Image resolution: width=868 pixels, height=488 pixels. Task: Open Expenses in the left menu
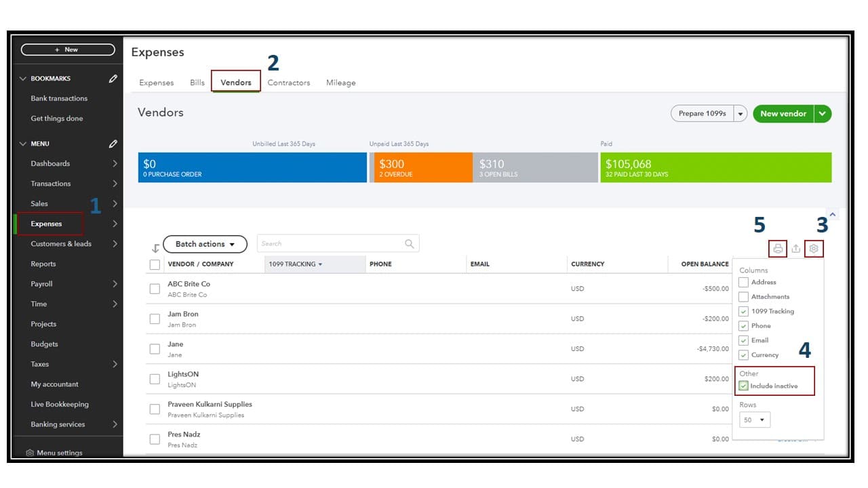coord(46,224)
